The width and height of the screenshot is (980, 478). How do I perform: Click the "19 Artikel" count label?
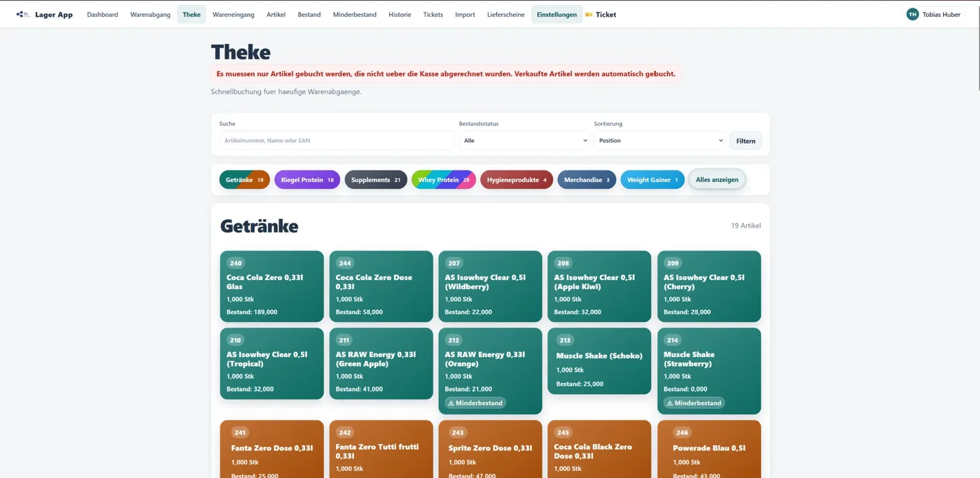pyautogui.click(x=745, y=226)
